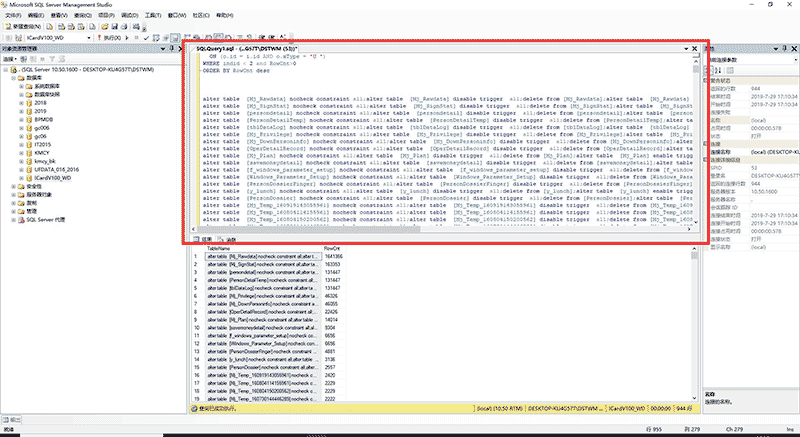Click the 输出 output tab at bottom

click(12, 420)
